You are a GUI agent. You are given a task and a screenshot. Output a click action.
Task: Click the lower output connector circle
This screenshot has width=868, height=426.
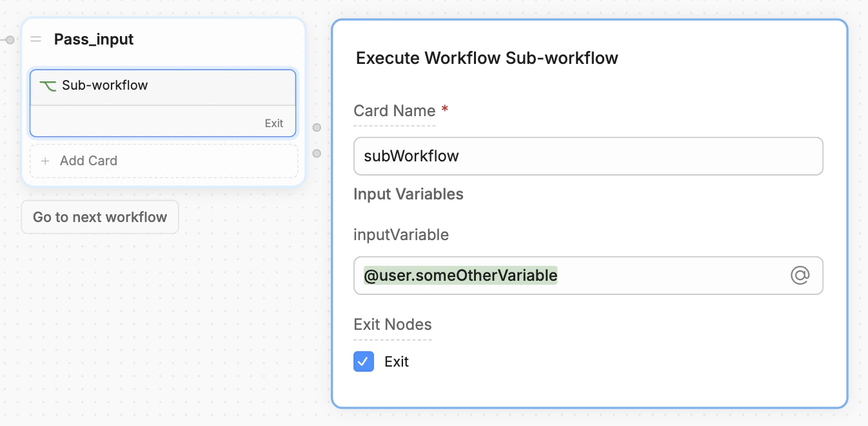(x=317, y=153)
